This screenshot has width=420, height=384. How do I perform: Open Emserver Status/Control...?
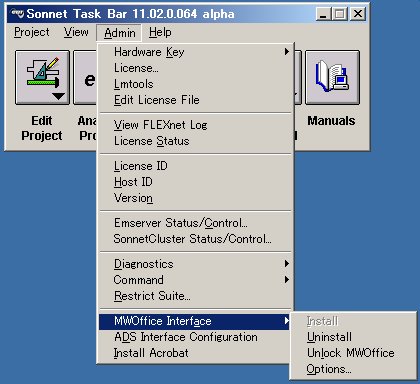pyautogui.click(x=195, y=223)
